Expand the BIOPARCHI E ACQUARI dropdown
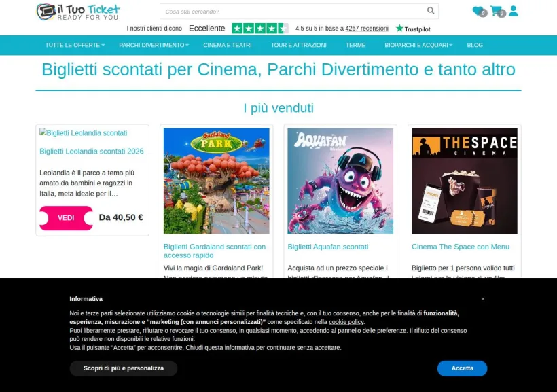The image size is (557, 392). [x=418, y=45]
